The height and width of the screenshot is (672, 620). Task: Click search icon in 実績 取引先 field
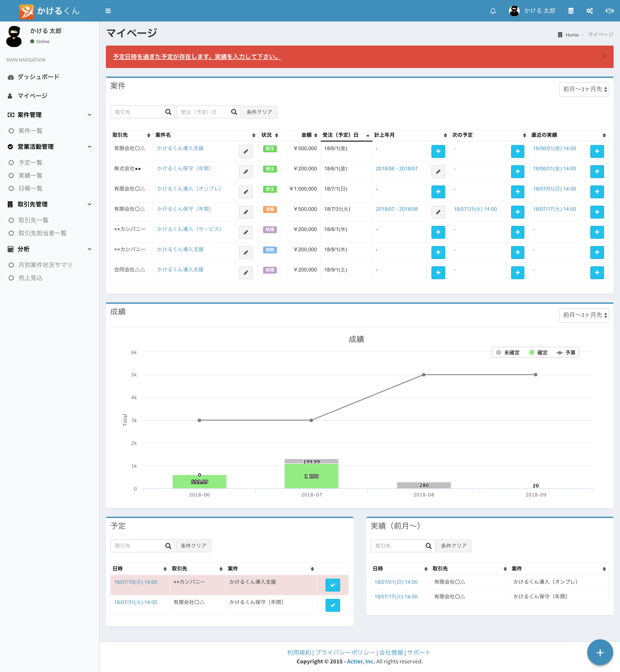pos(428,546)
